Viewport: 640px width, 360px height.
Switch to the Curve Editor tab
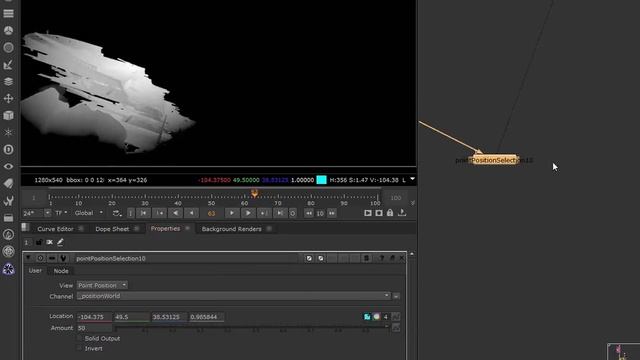[55, 229]
